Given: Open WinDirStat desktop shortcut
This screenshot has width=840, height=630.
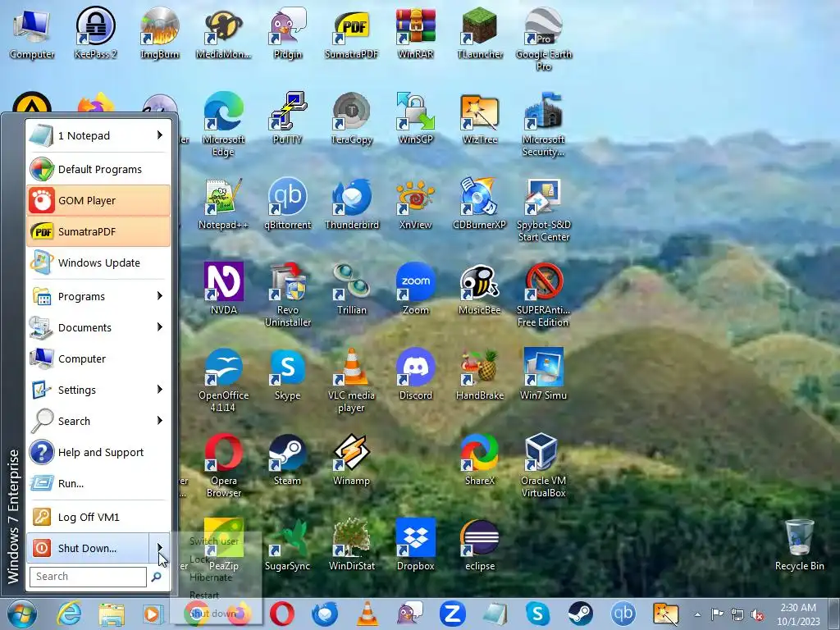Looking at the screenshot, I should click(351, 545).
